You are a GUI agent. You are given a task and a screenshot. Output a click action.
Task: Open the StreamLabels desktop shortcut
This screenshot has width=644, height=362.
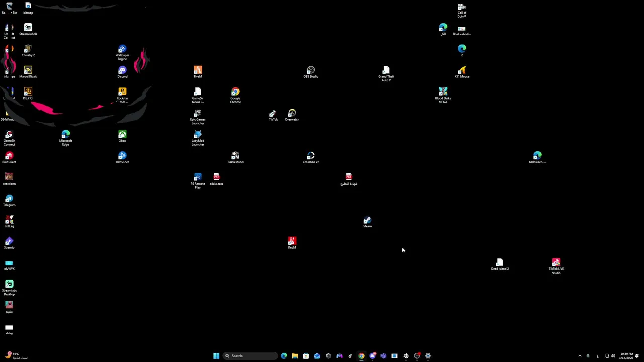pos(28,29)
